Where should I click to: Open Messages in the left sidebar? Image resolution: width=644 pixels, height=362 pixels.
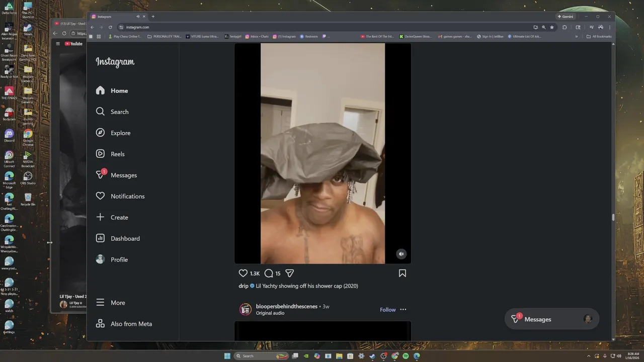point(116,175)
